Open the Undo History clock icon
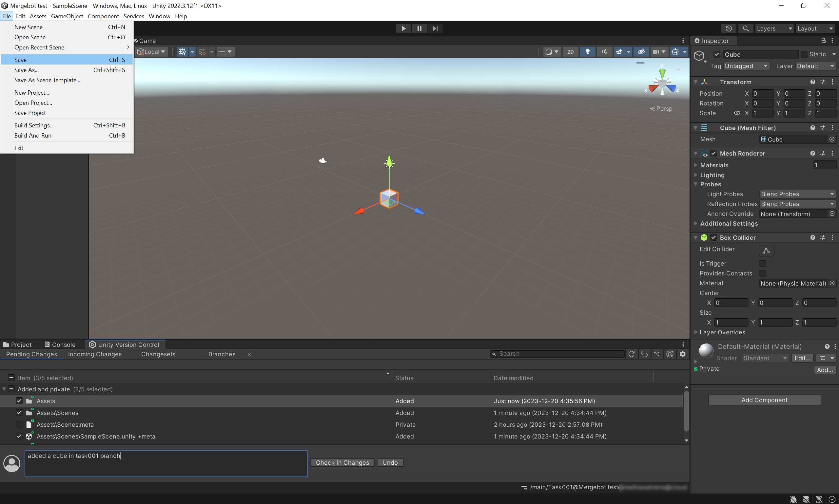Viewport: 839px width, 504px height. (729, 28)
